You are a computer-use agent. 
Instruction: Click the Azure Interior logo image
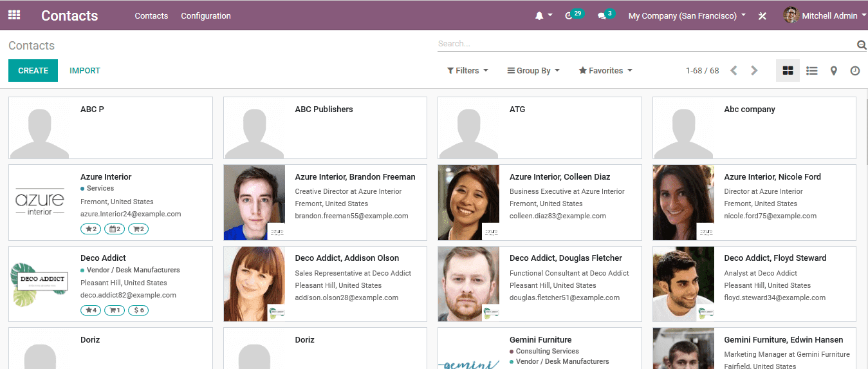(40, 203)
